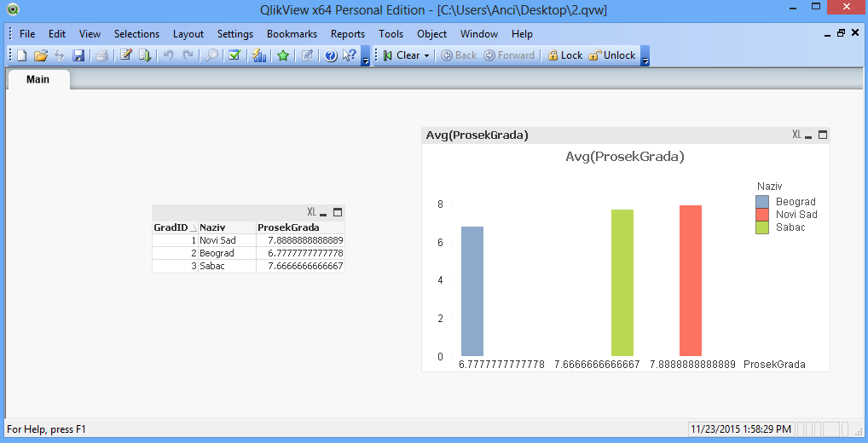Click the red Novi Sad bar in chart

[691, 281]
